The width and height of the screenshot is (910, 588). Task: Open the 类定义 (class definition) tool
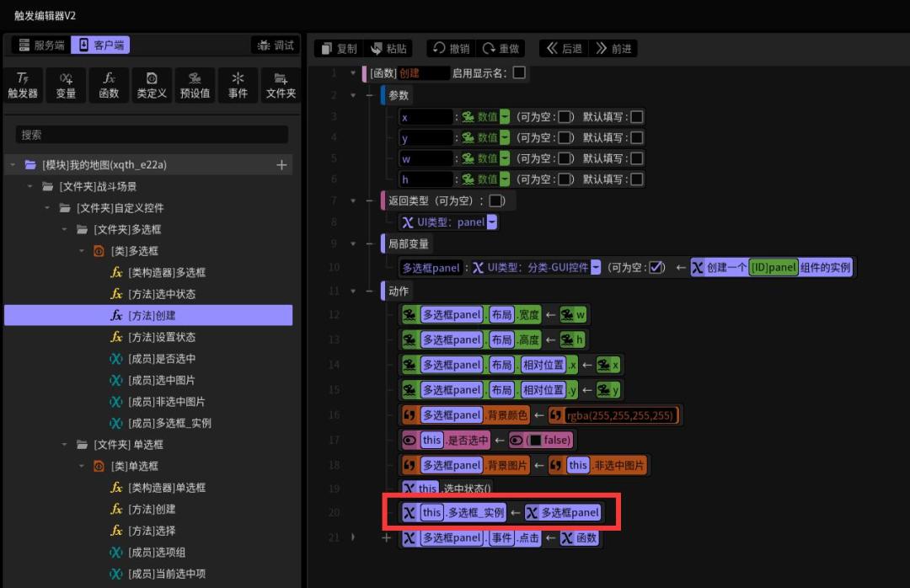pos(152,85)
